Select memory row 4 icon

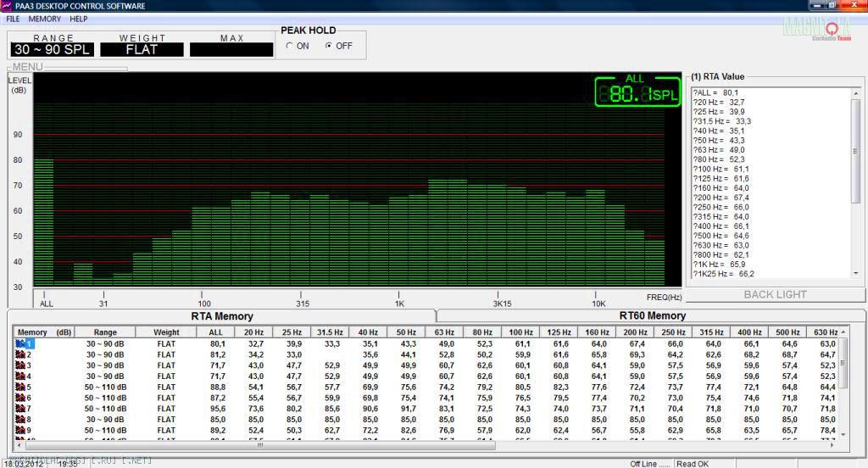coord(20,376)
